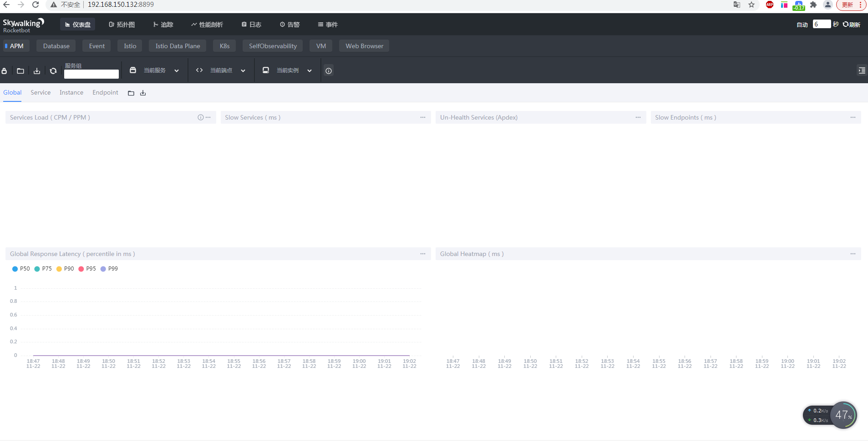
Task: Click the refresh interval seconds input field
Action: [823, 24]
